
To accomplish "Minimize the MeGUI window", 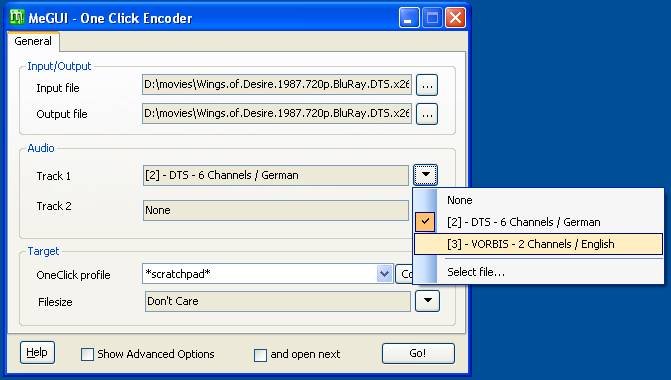I will pos(409,18).
